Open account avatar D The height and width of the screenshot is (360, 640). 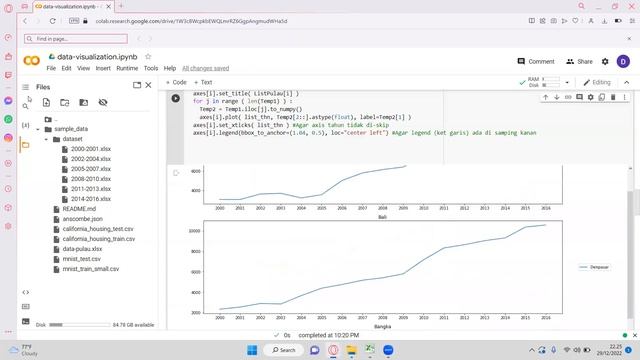(623, 62)
